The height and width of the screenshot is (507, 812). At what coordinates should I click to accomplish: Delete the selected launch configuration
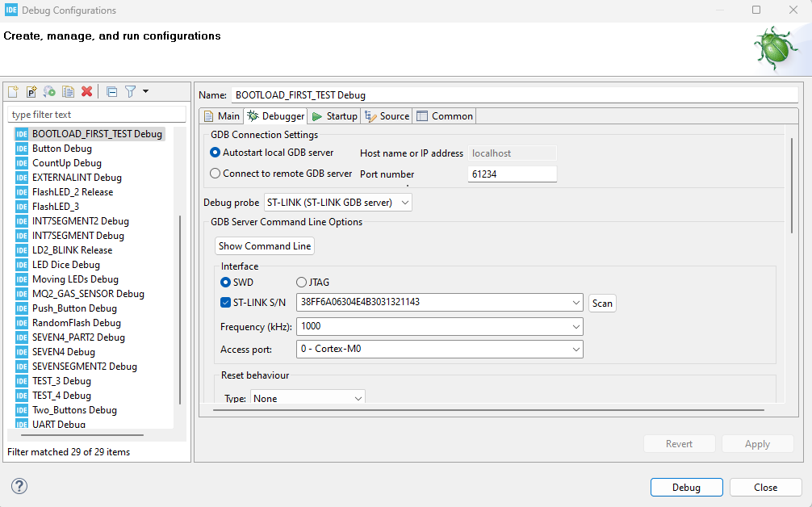[x=87, y=91]
